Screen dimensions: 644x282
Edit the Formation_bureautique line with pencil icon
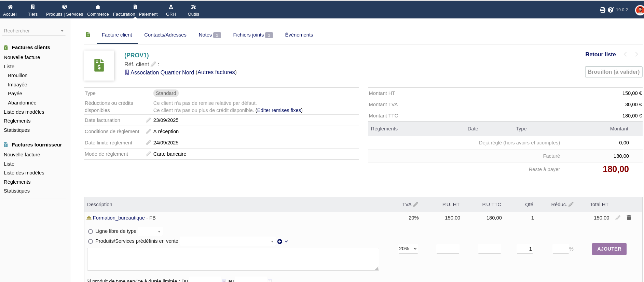(618, 218)
